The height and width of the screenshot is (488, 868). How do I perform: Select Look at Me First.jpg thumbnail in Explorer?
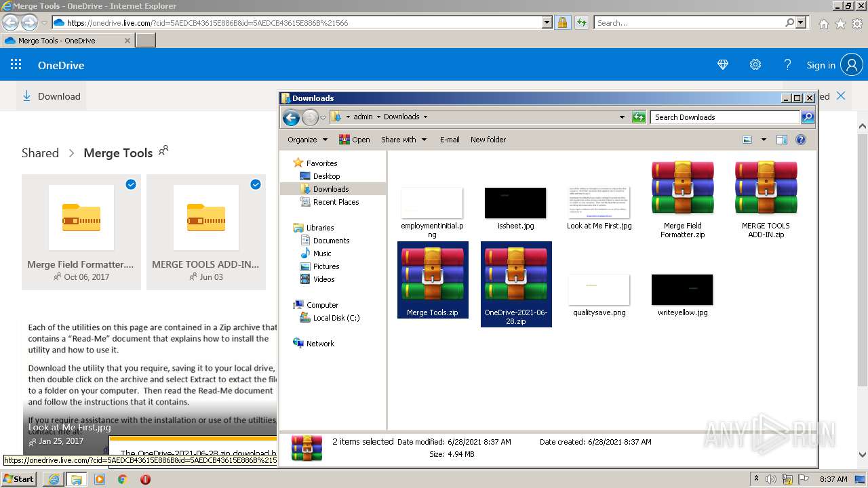coord(599,203)
